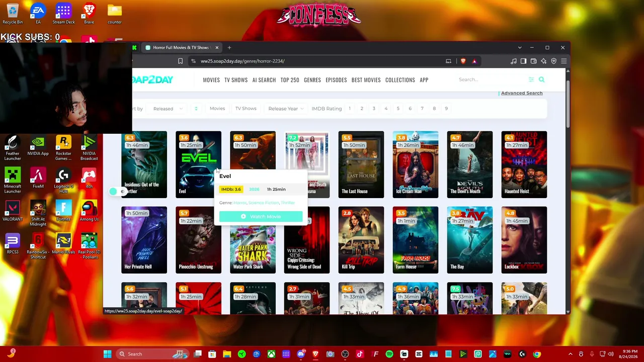Image resolution: width=644 pixels, height=362 pixels.
Task: Filter results by Movies
Action: click(217, 109)
